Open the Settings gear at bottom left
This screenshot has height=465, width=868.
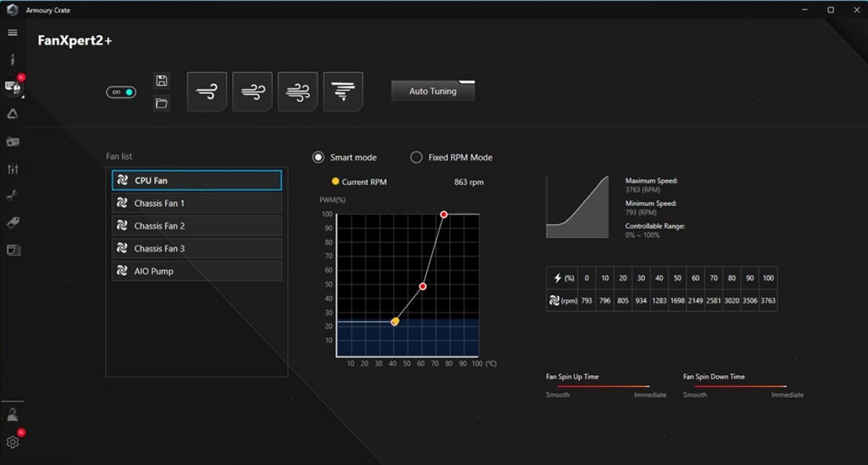point(12,442)
